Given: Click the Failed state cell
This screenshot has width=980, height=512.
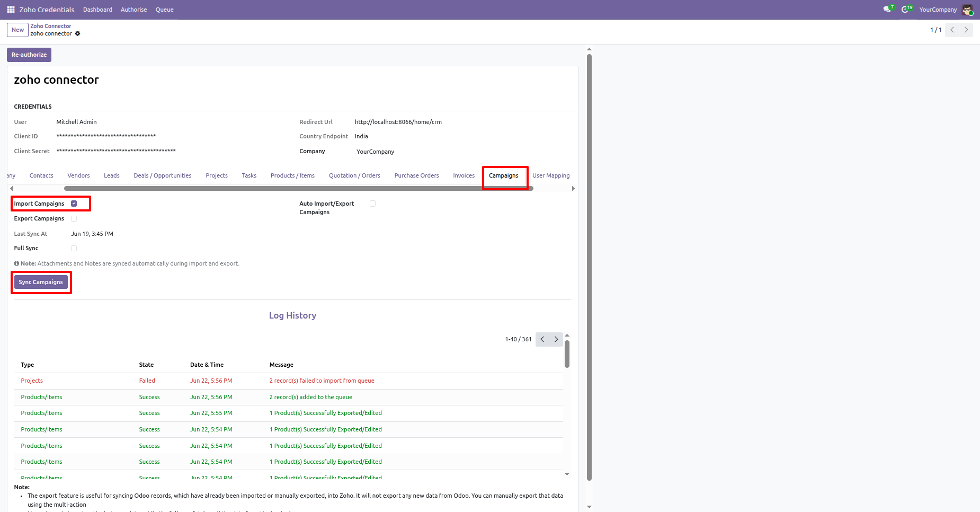Looking at the screenshot, I should pyautogui.click(x=147, y=381).
